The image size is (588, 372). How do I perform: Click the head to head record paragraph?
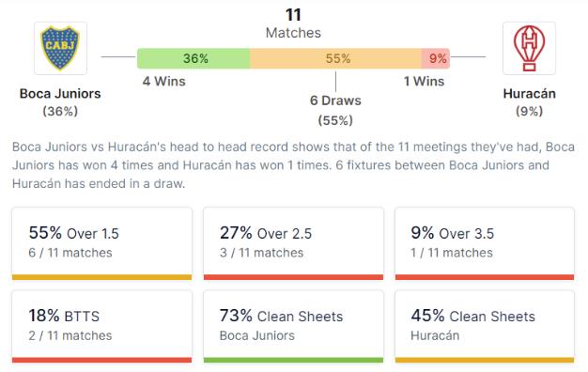[293, 165]
